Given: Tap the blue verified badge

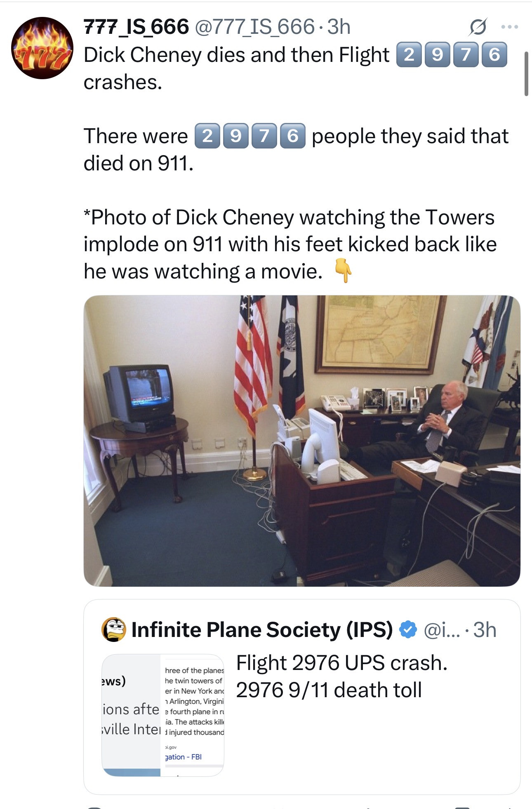Looking at the screenshot, I should click(x=408, y=630).
